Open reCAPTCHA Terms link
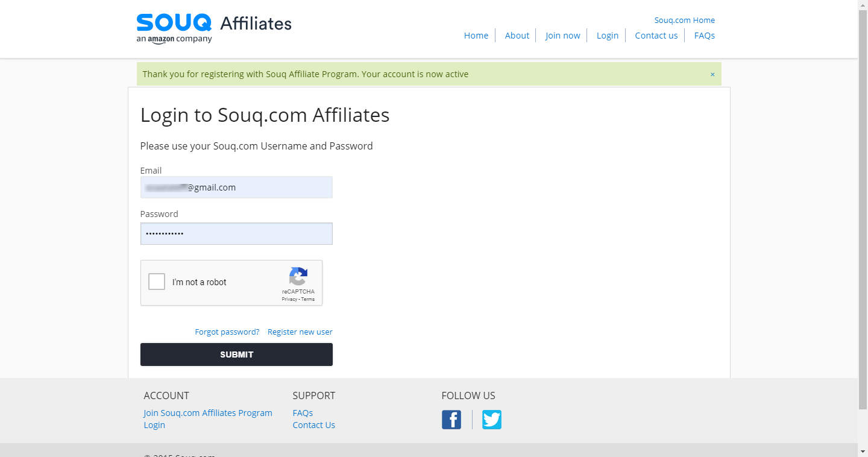 308,299
